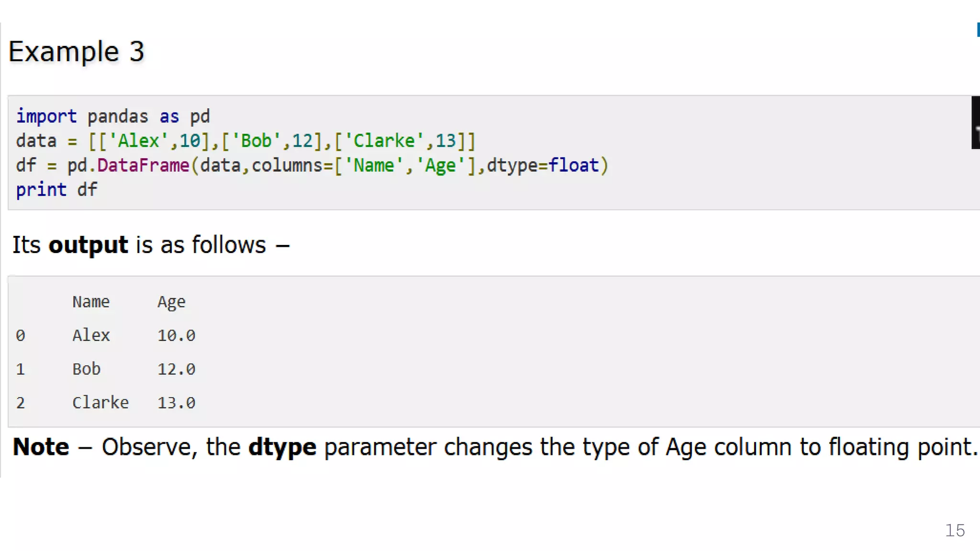Click the bold word 'output'
Screen dimensions: 980x551
89,245
